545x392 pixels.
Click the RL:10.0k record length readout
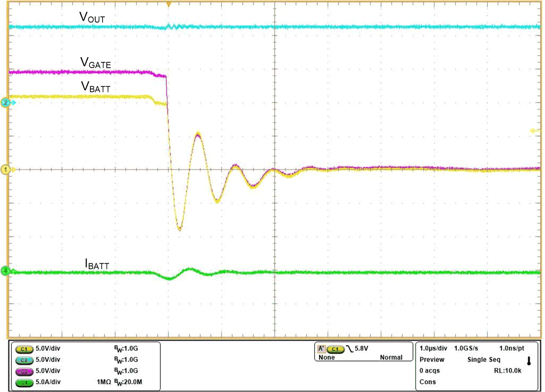(x=506, y=371)
